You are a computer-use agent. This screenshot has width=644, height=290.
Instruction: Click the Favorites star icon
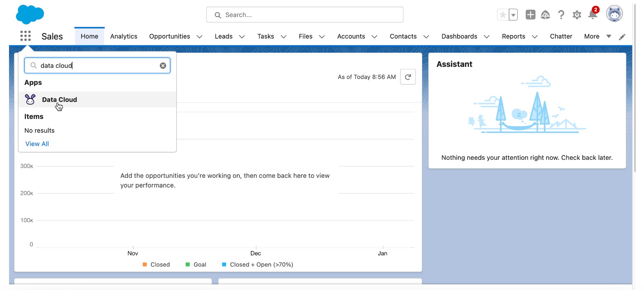pos(503,15)
